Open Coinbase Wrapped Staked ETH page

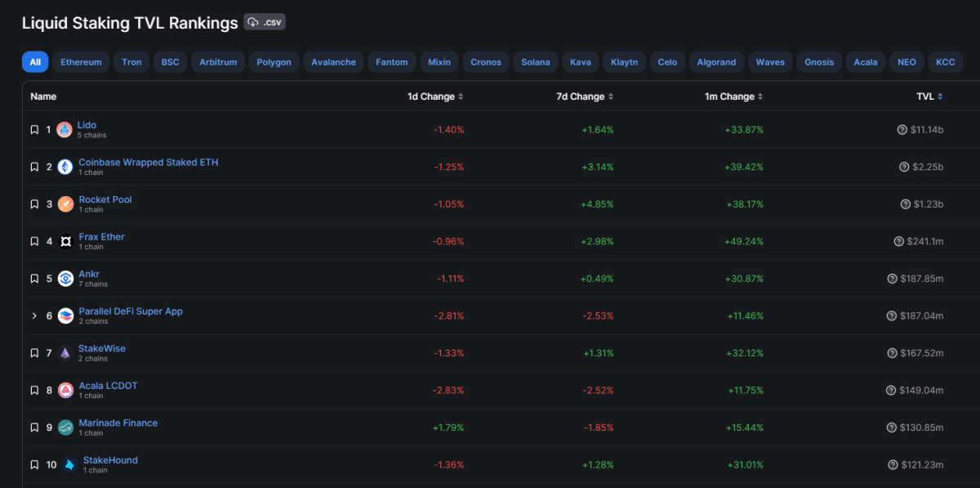149,162
